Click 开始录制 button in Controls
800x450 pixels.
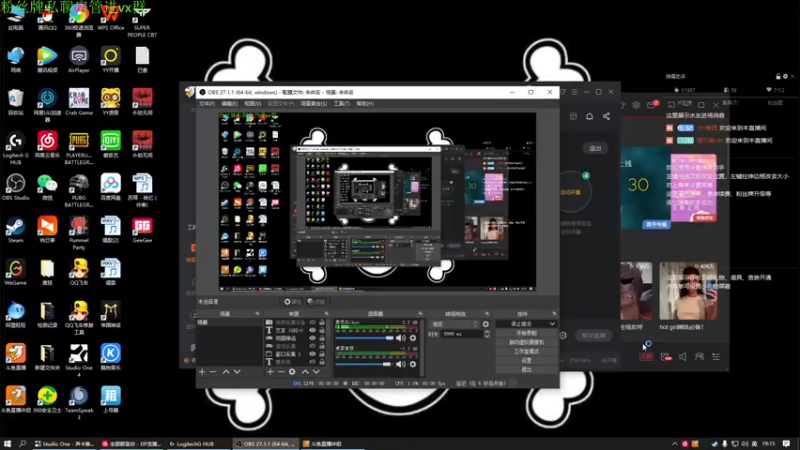[526, 333]
